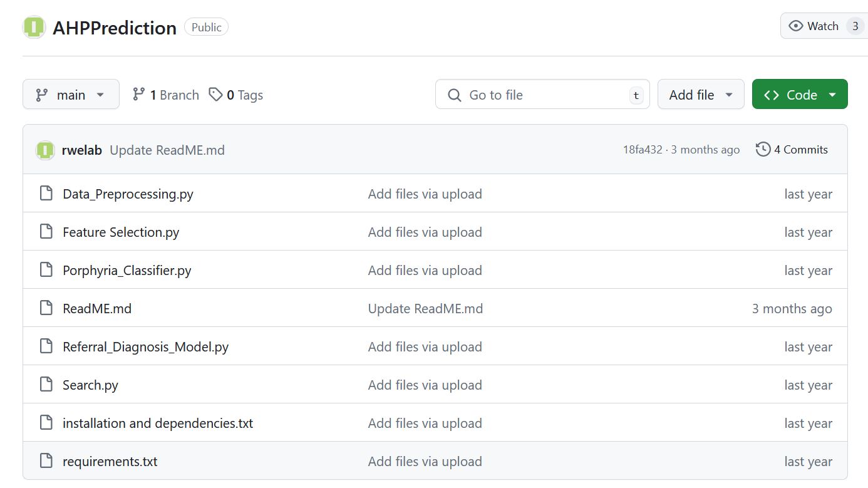
Task: Click the tag icon beside 0 Tags
Action: point(215,95)
